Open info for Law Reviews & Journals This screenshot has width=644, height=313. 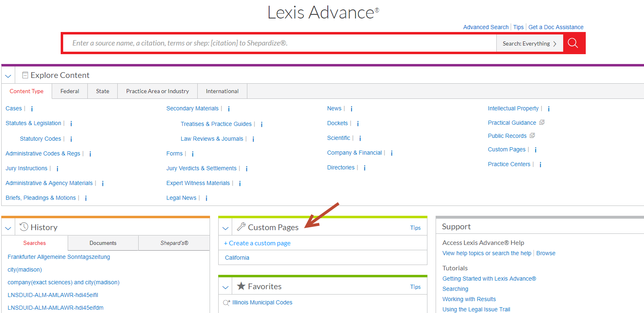click(x=253, y=139)
